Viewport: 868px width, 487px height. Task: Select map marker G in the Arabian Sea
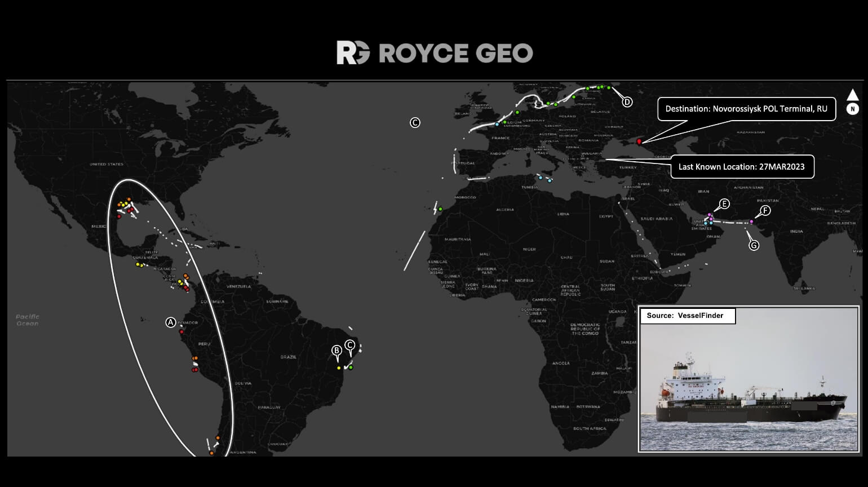754,245
